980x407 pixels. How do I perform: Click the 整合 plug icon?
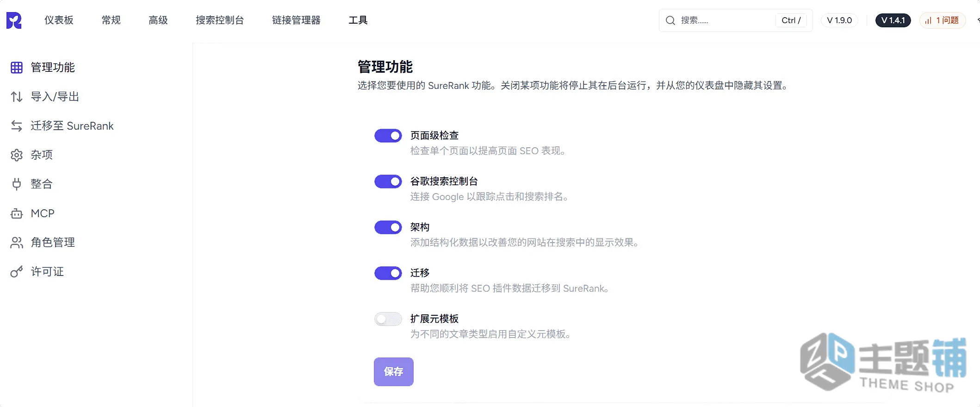pos(17,184)
